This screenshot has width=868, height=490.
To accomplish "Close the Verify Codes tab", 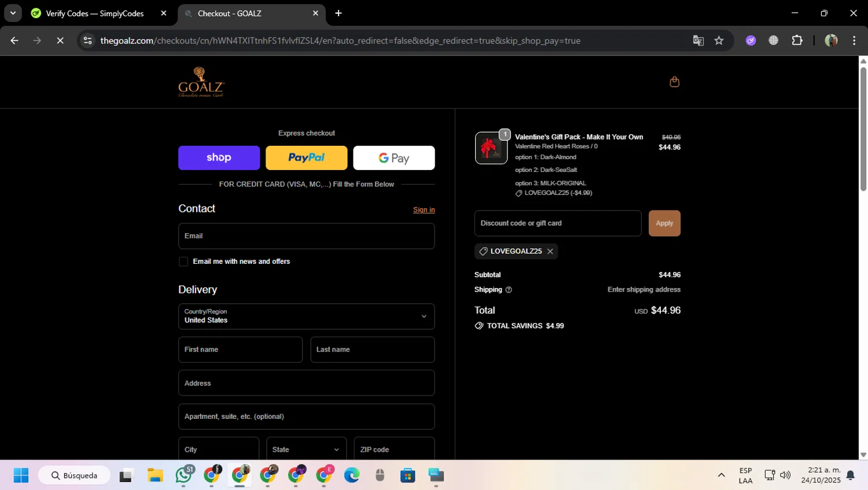I will [163, 13].
